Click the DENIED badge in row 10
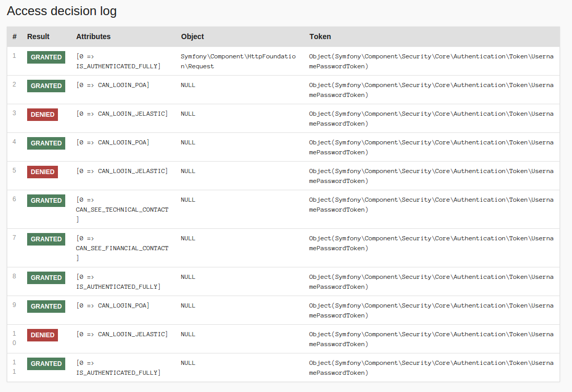Image resolution: width=572 pixels, height=392 pixels. click(42, 335)
